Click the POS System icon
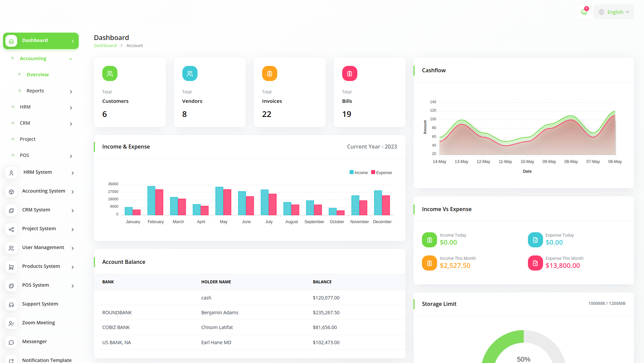 (x=11, y=286)
